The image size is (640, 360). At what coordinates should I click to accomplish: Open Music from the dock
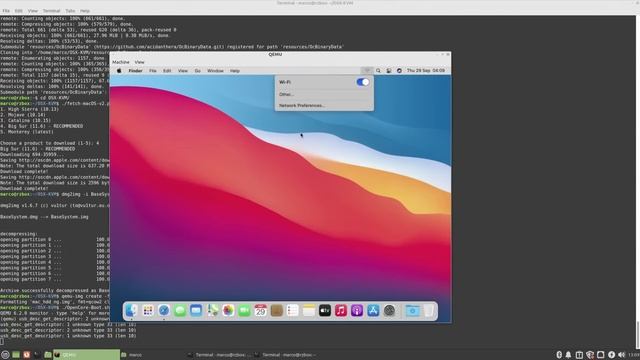click(341, 311)
